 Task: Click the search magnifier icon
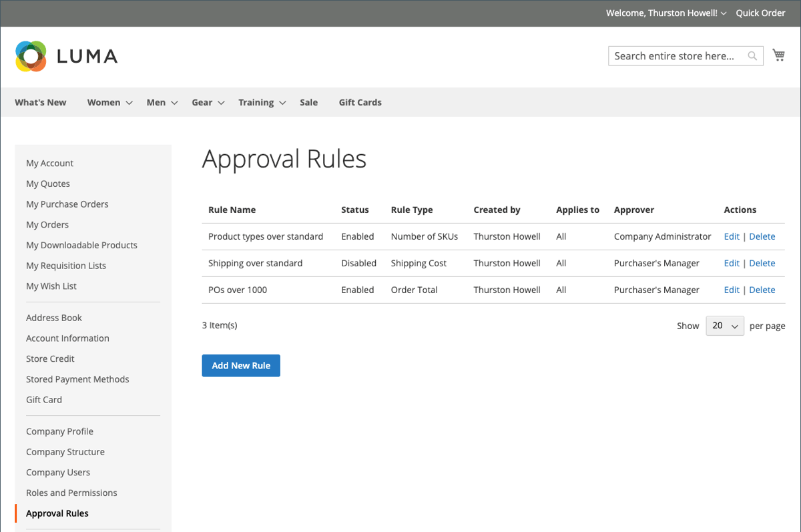click(752, 55)
